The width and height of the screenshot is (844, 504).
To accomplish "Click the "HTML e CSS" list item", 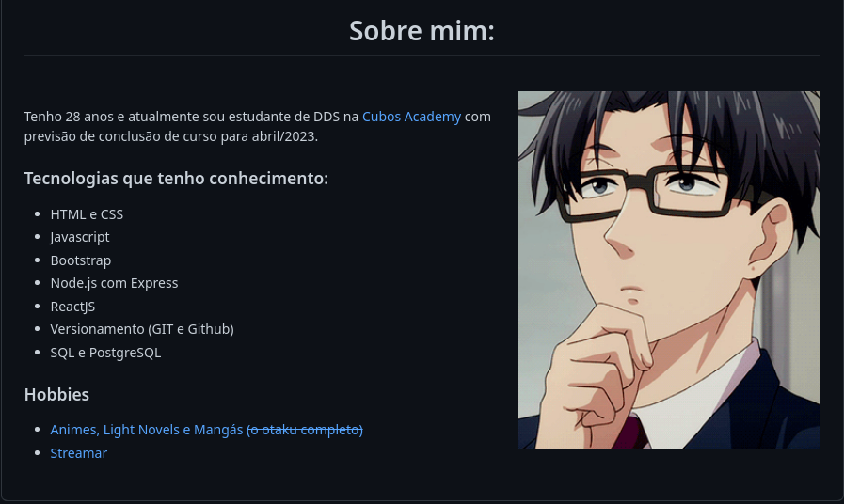I will [87, 214].
